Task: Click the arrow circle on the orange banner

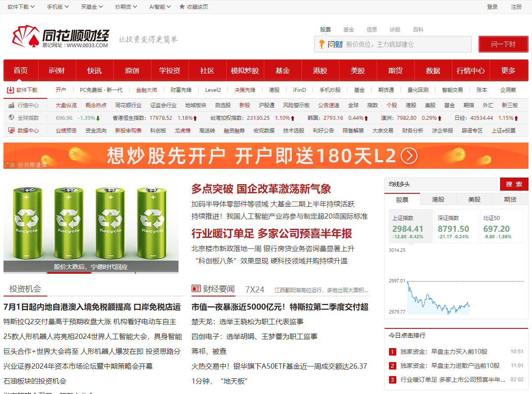Action: [409, 156]
